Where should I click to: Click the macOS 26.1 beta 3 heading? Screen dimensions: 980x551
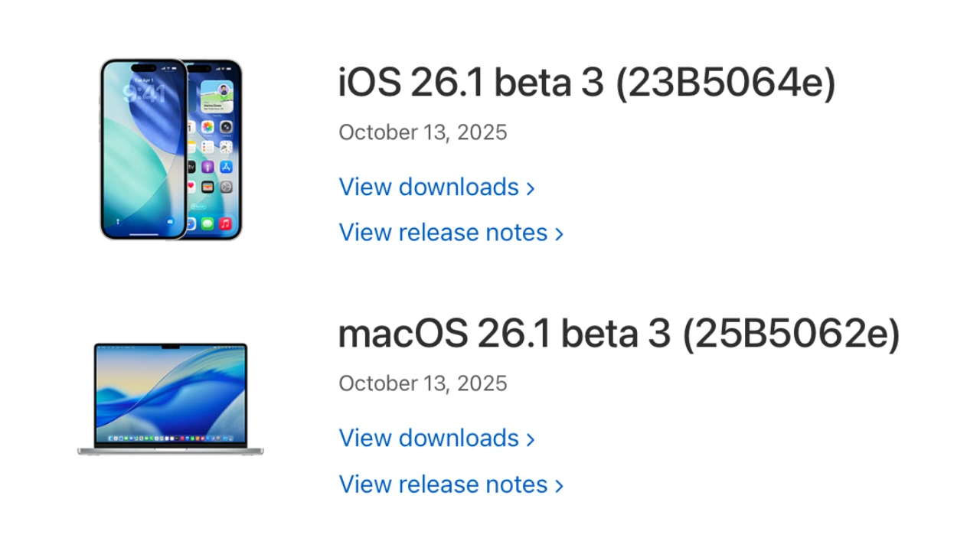pyautogui.click(x=619, y=334)
